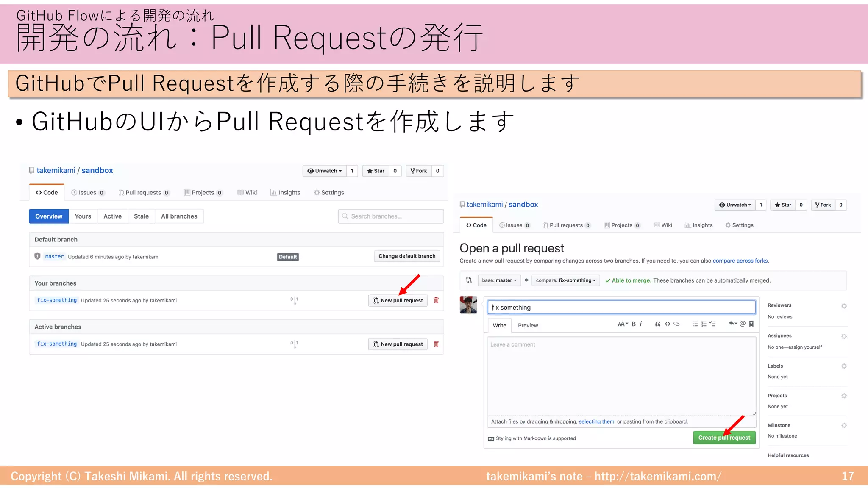This screenshot has height=488, width=868.
Task: Follow the compare across forks link
Action: pyautogui.click(x=740, y=261)
